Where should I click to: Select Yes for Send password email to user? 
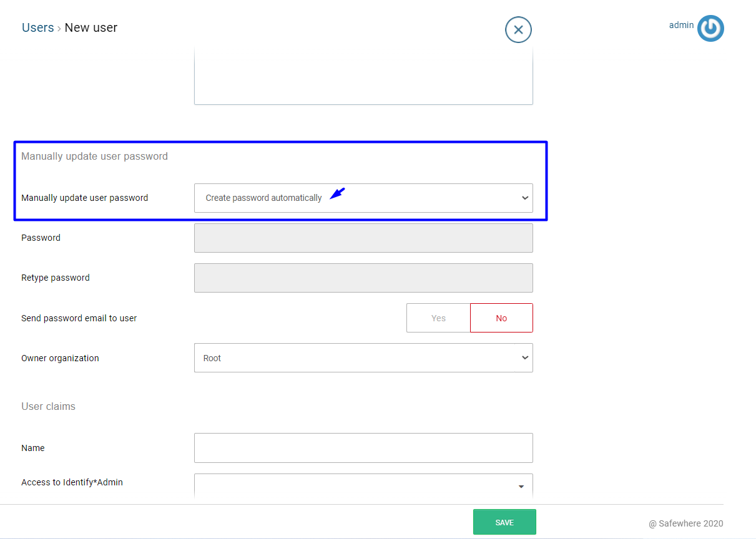[x=438, y=318]
